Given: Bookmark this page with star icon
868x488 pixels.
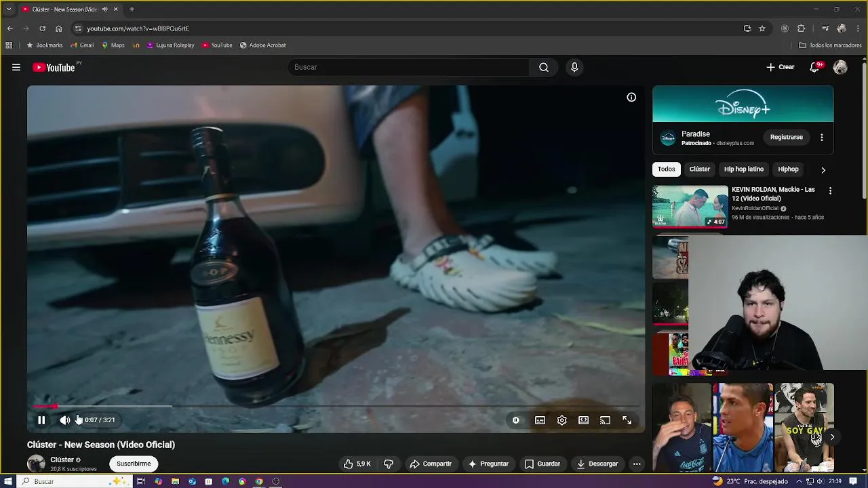Looking at the screenshot, I should 762,28.
